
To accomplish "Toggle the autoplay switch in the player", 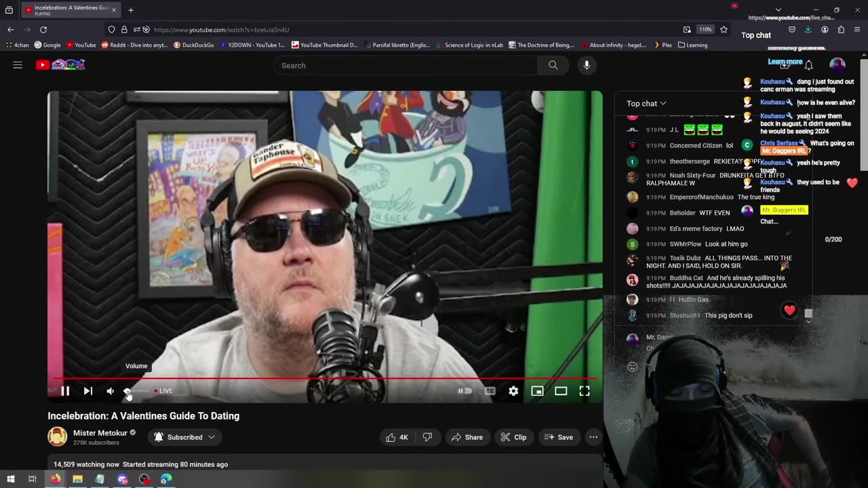I will (465, 391).
